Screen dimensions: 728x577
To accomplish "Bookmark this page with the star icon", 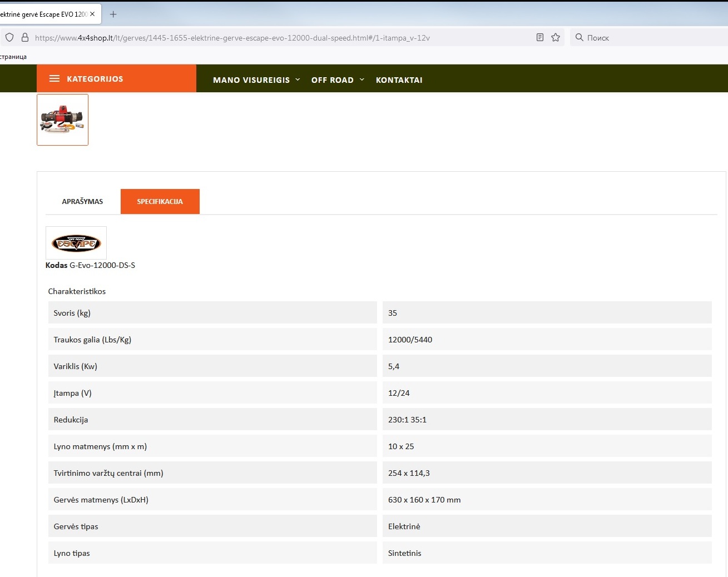I will 555,37.
